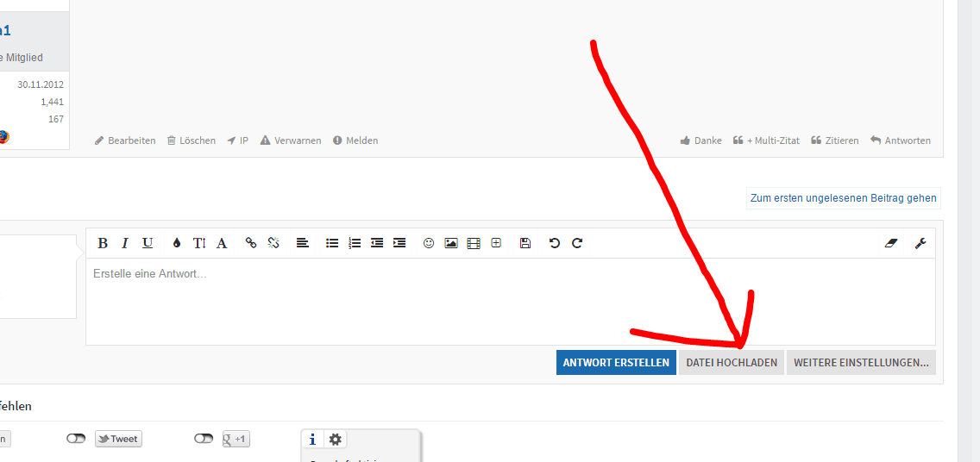Add post via + Multi-Zitat

[x=766, y=140]
